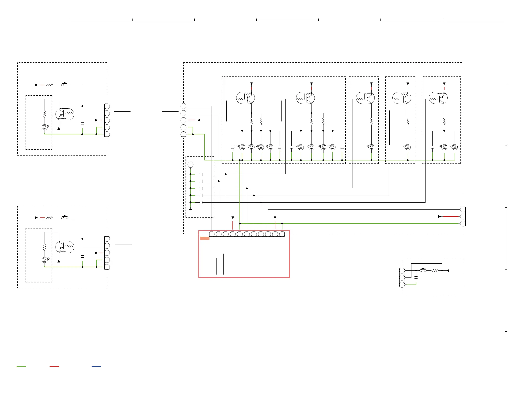The height and width of the screenshot is (395, 532).
Task: Click the blue line sample in the legend
Action: 96,367
